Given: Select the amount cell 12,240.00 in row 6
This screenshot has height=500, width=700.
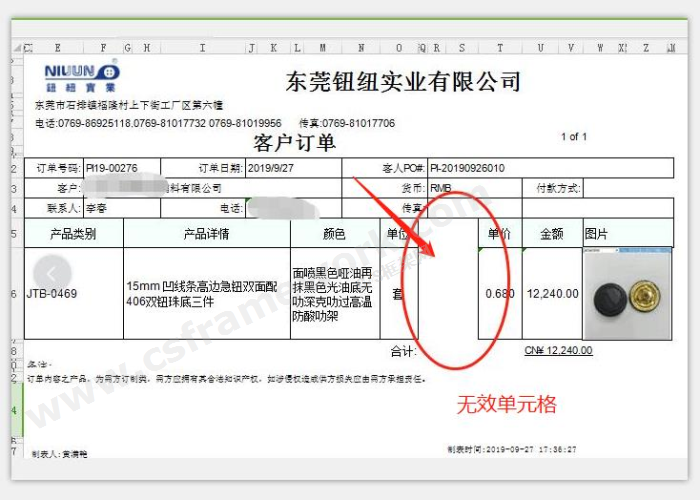Looking at the screenshot, I should 551,294.
